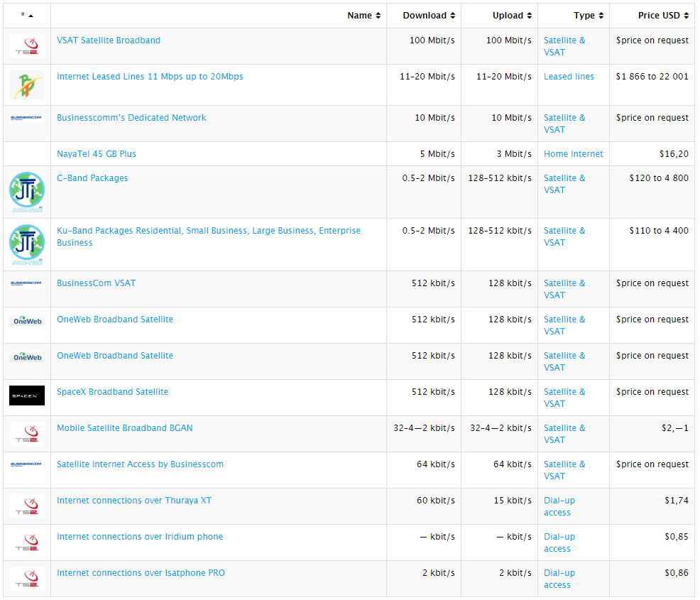
Task: Sort the table by Download column
Action: pyautogui.click(x=429, y=16)
